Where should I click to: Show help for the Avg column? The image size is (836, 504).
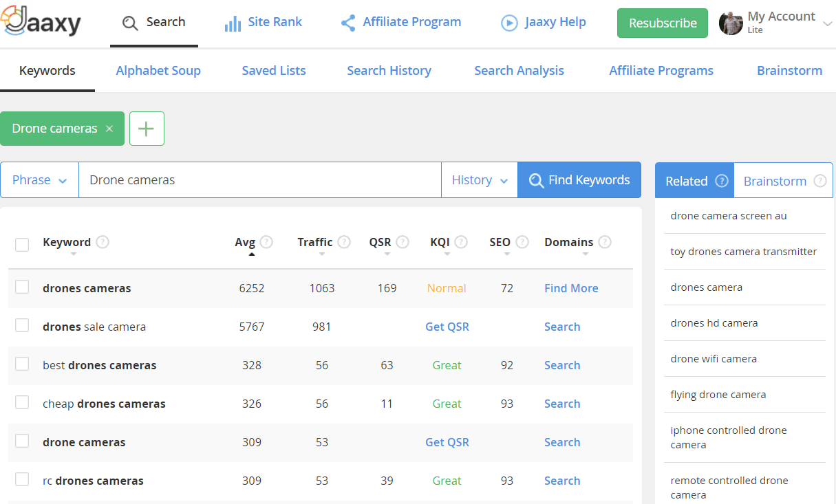point(266,242)
